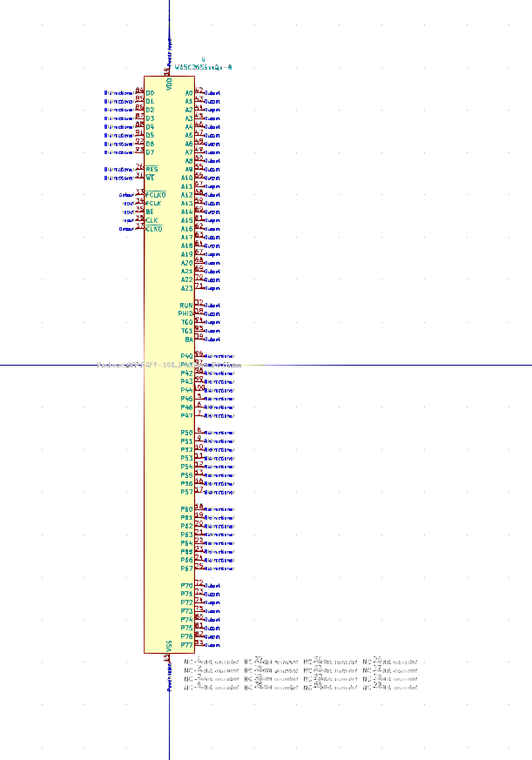The image size is (532, 760).
Task: Click the D0 bidirectional data pin
Action: point(139,92)
